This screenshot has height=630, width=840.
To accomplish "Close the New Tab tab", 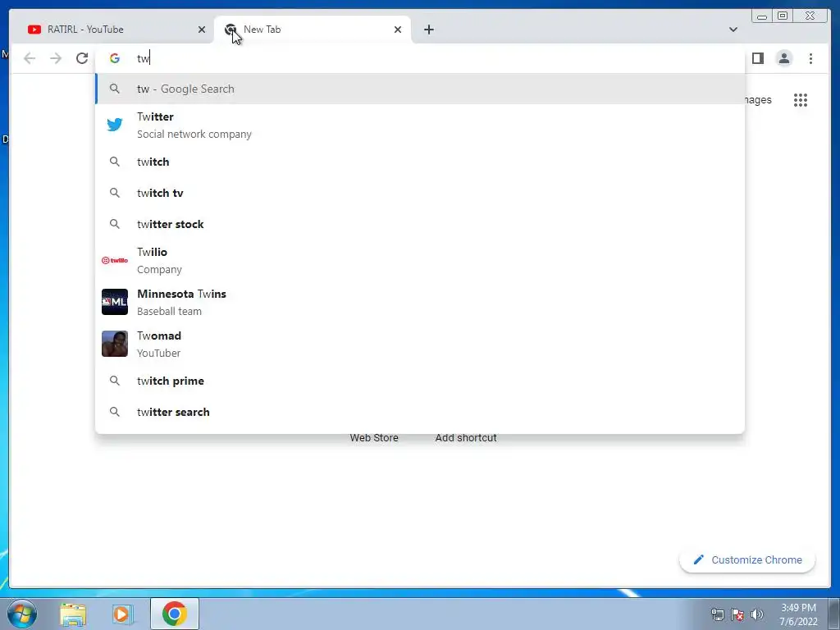I will point(398,30).
